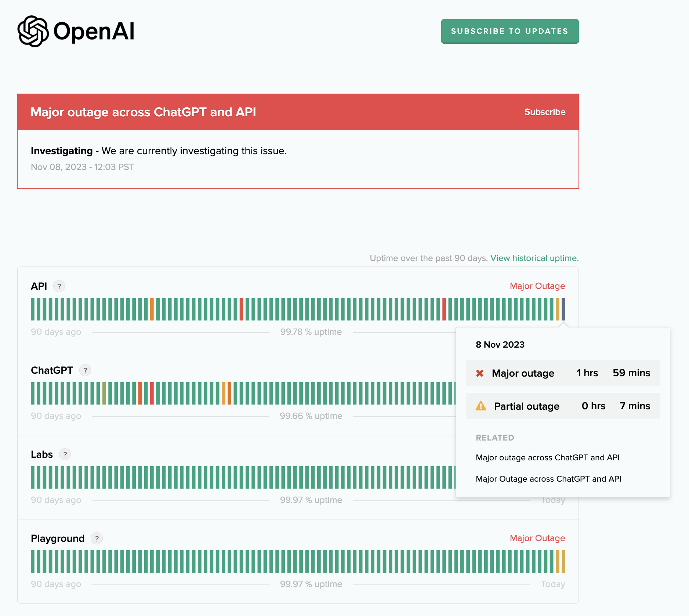Click the API Major Outage status text

point(537,286)
